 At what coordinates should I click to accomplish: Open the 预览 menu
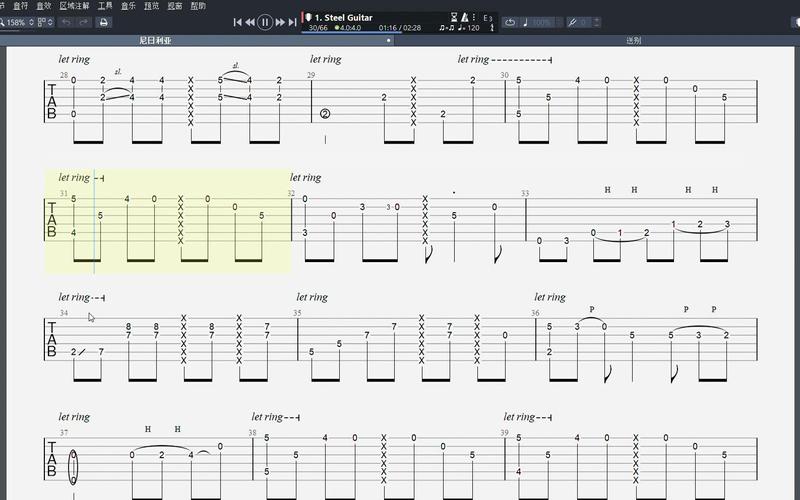tap(152, 6)
